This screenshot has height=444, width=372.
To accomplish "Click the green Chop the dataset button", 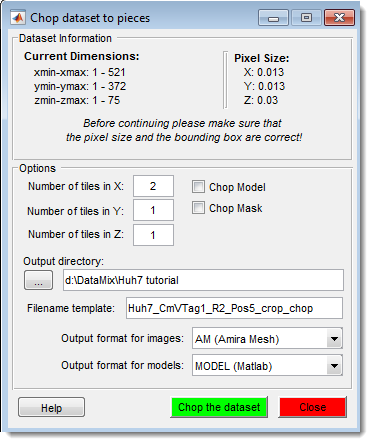I will (219, 407).
